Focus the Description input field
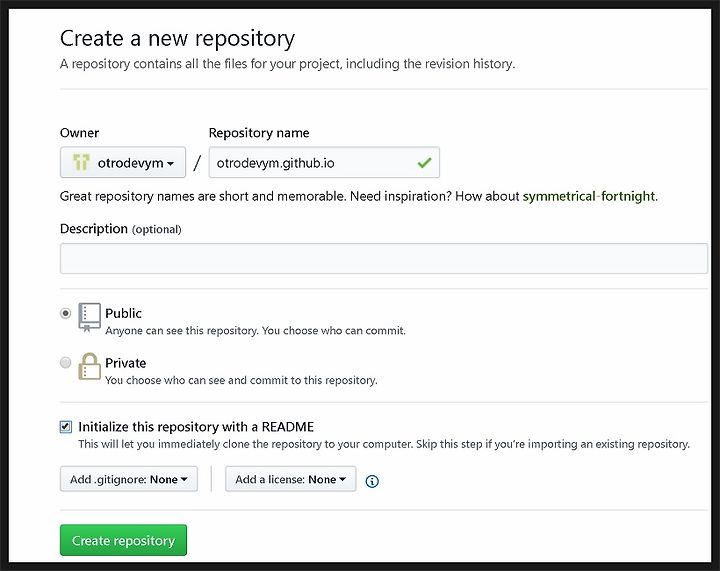 pyautogui.click(x=383, y=258)
